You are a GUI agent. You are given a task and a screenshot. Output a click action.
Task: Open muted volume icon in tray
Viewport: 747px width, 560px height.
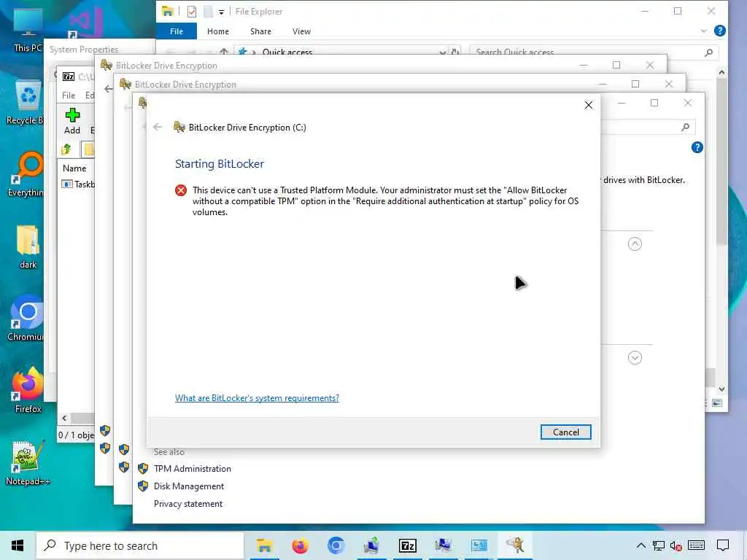676,545
